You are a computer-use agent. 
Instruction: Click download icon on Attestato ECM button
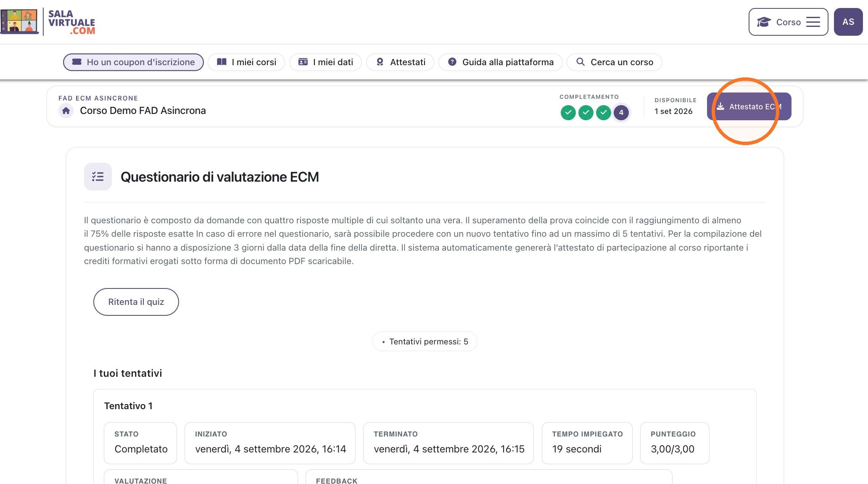(720, 106)
